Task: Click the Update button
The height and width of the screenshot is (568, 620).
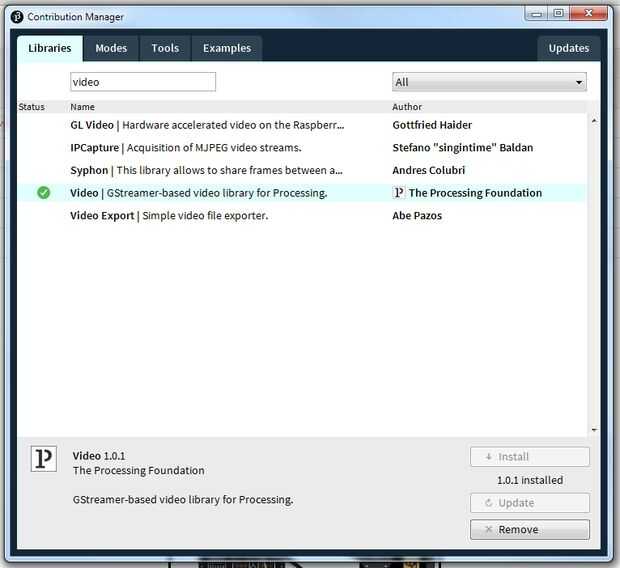Action: (529, 503)
